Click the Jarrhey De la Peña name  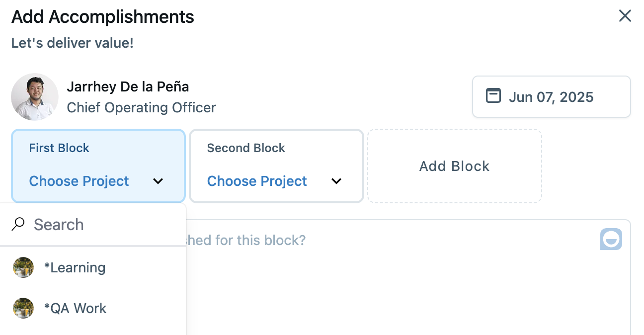coord(128,86)
